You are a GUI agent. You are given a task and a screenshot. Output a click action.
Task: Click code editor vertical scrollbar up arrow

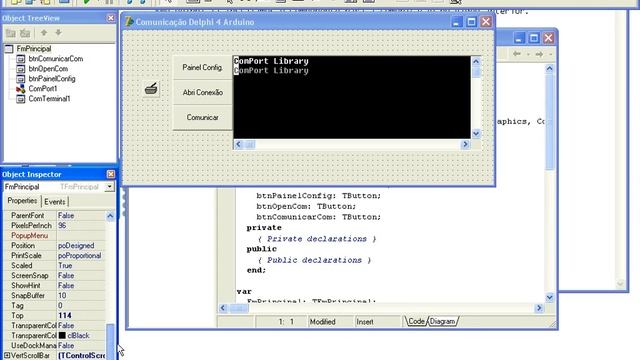pyautogui.click(x=549, y=69)
